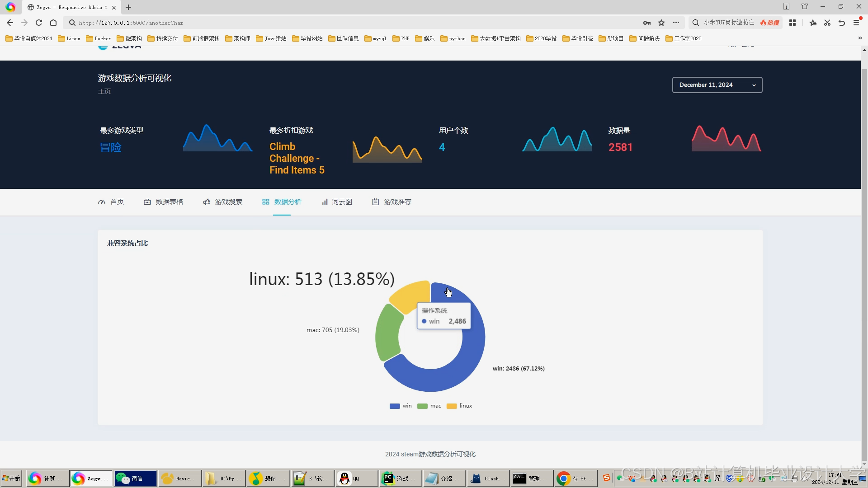Image resolution: width=868 pixels, height=488 pixels.
Task: Click the browser home icon
Action: (53, 23)
